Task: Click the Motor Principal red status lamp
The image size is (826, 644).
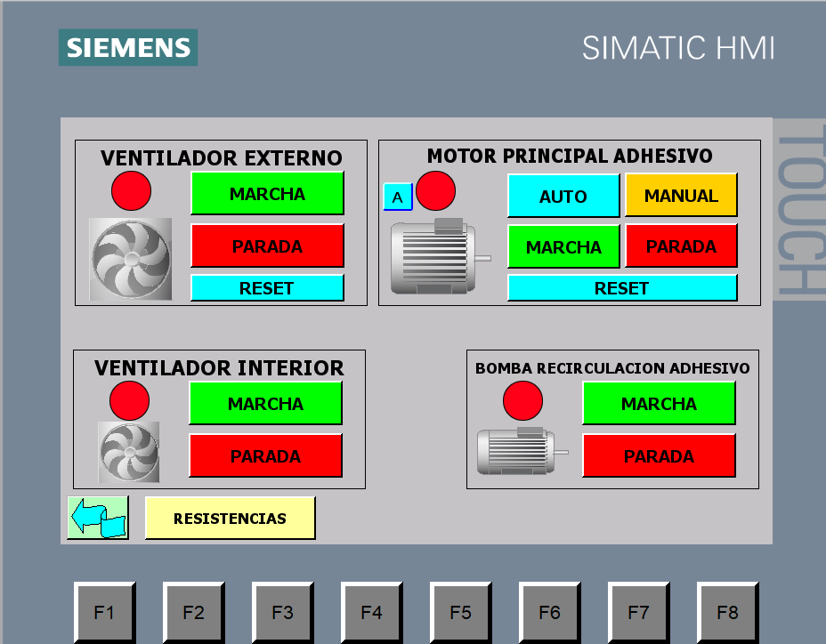Action: point(435,190)
